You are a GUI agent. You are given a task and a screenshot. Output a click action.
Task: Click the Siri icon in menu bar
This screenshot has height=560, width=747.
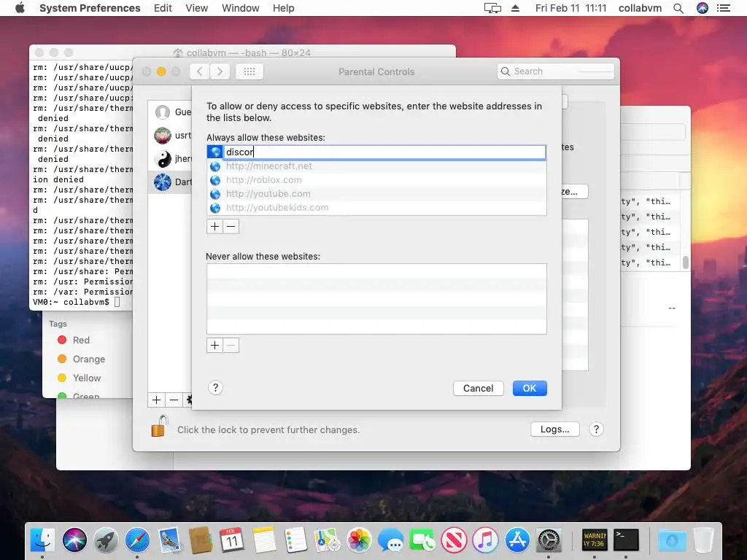tap(703, 8)
